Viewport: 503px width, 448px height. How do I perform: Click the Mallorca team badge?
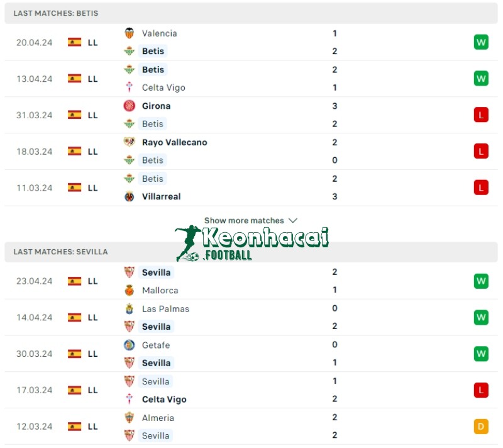[x=130, y=291]
